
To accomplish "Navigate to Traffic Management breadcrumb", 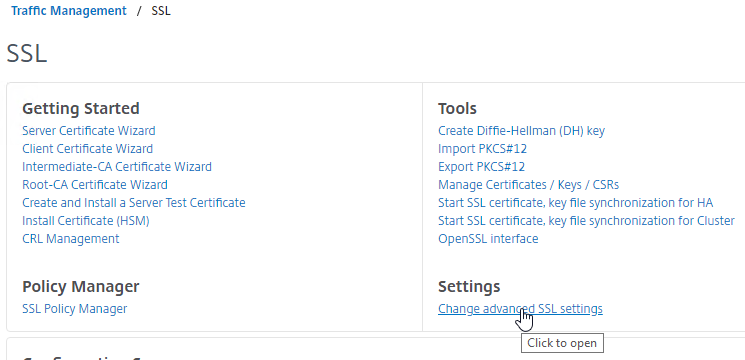I will pyautogui.click(x=69, y=10).
